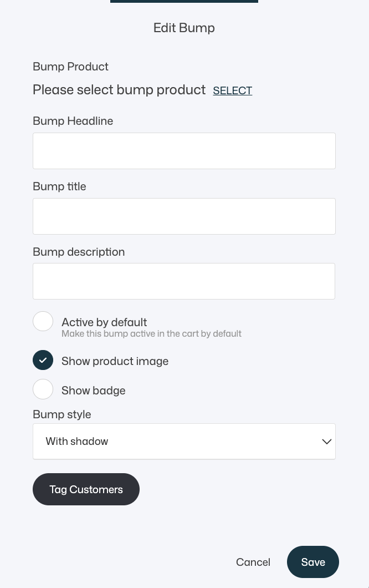Click the Tag Customers button
369x588 pixels.
[x=86, y=489]
